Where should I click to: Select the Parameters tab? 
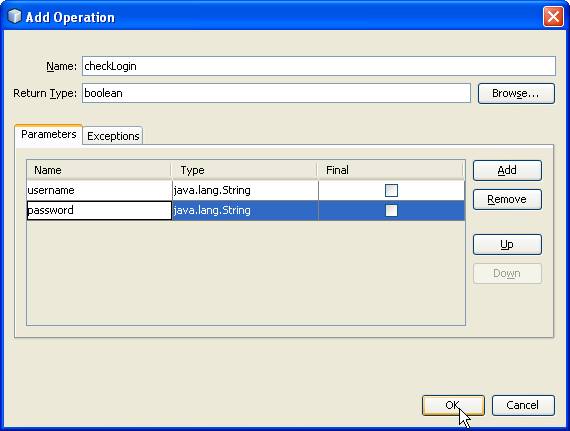[x=48, y=134]
